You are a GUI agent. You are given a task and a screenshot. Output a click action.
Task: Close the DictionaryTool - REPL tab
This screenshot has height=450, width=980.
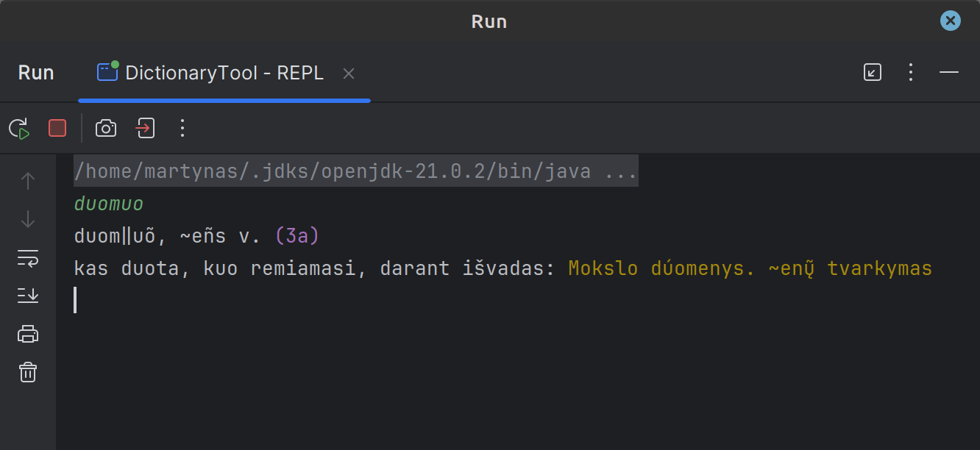(349, 74)
